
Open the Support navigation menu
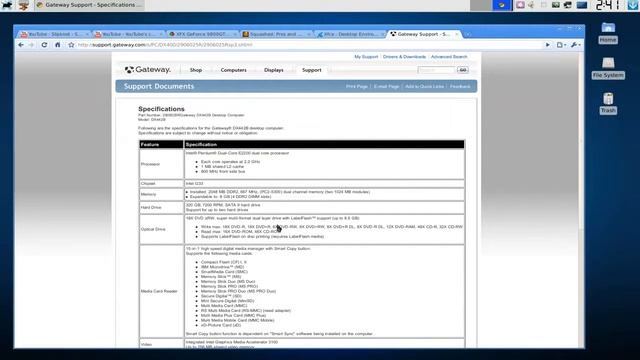tap(311, 70)
